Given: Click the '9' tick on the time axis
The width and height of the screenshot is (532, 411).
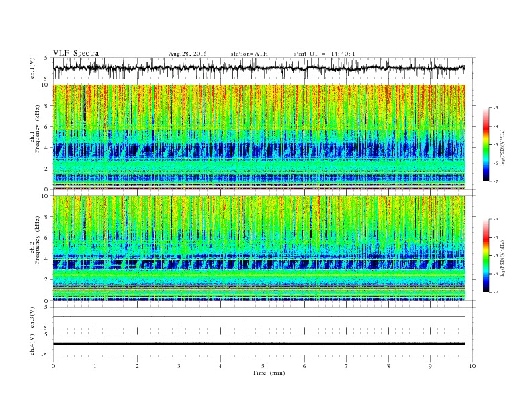Looking at the screenshot, I should tap(430, 366).
